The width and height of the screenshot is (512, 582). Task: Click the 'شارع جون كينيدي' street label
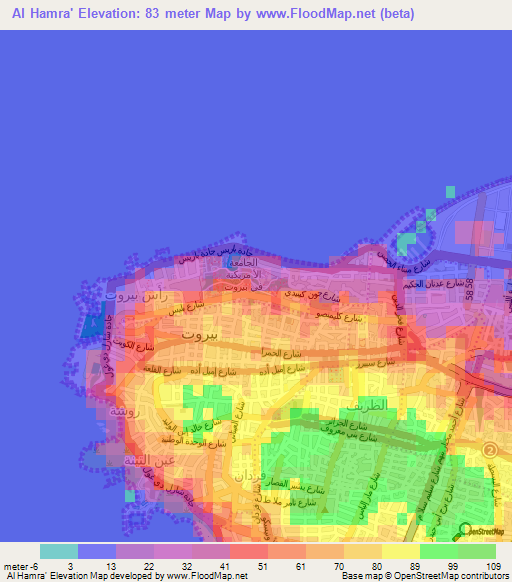(x=312, y=295)
